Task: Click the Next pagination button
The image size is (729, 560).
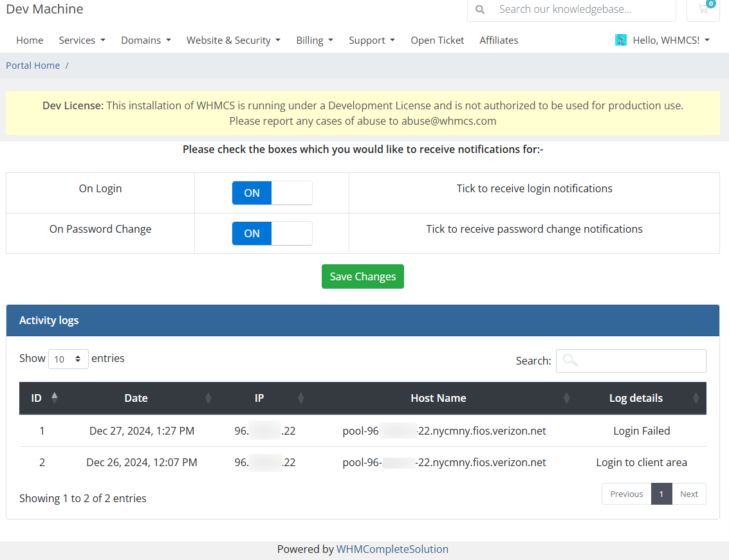Action: [x=689, y=494]
